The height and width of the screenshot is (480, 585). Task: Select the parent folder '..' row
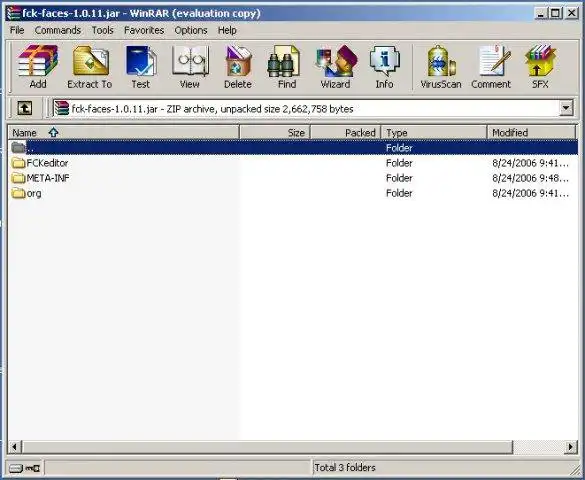click(x=293, y=148)
